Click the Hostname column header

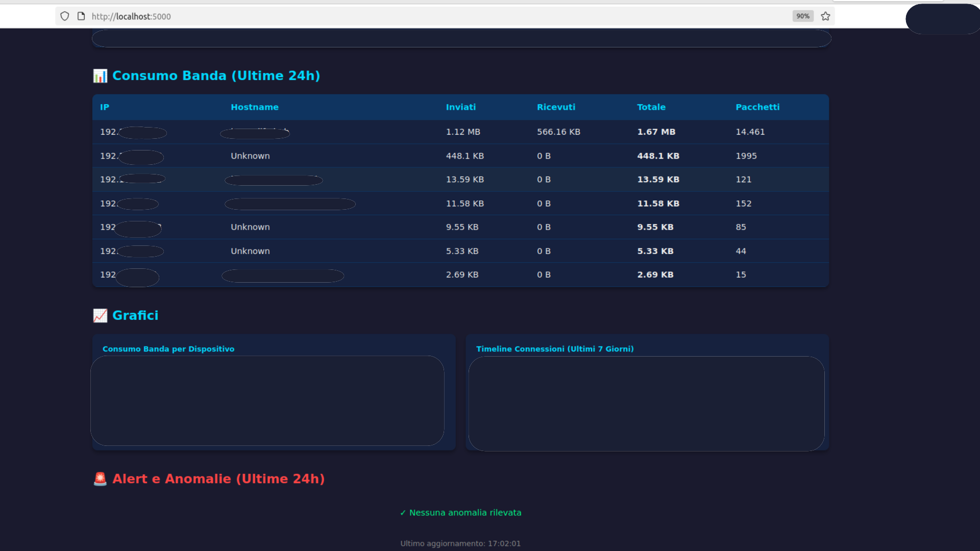click(x=255, y=107)
